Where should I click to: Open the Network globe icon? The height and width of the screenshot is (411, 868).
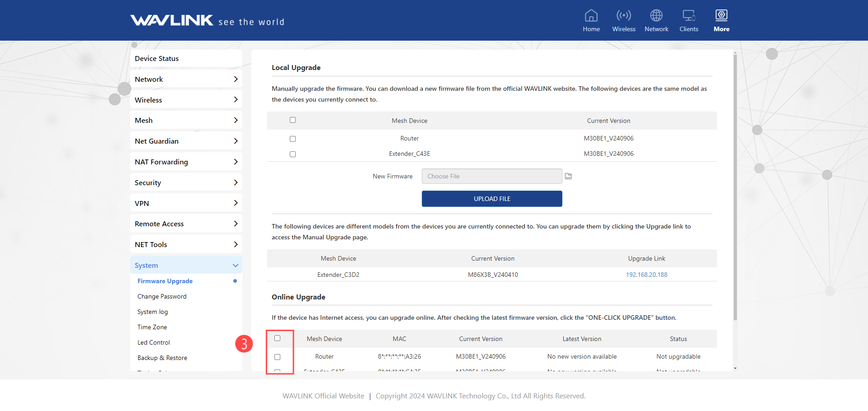(656, 16)
